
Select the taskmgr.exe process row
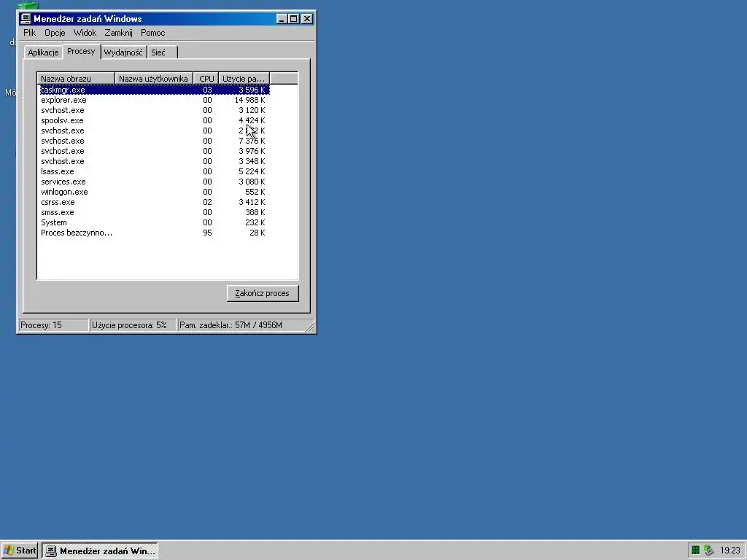pos(155,90)
